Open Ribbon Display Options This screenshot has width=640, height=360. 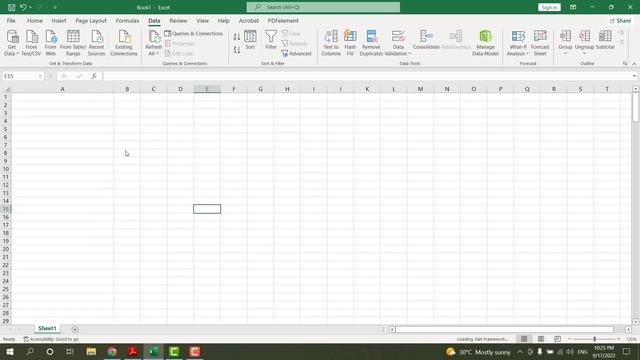573,7
